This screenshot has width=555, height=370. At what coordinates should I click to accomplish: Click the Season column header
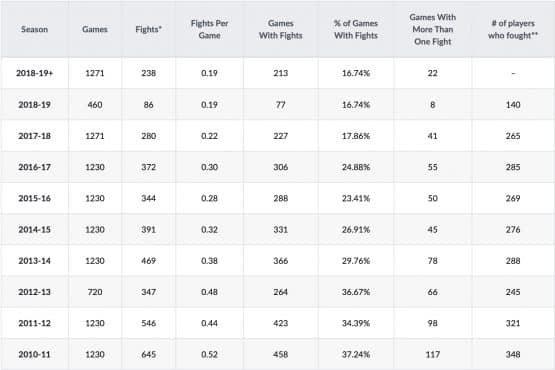[34, 29]
